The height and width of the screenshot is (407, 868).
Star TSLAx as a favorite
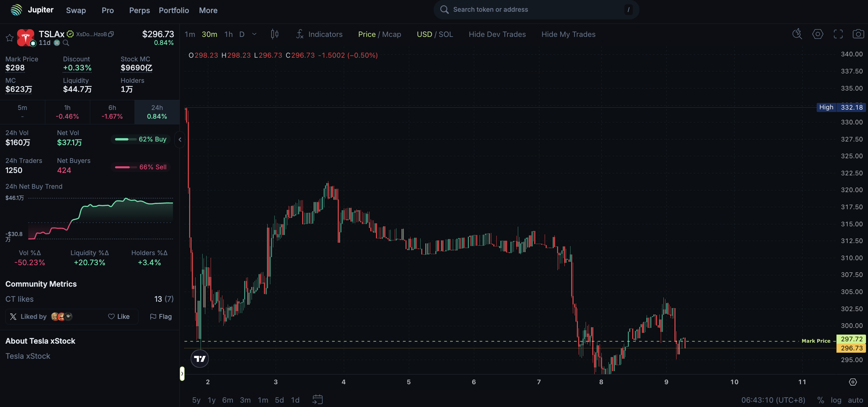coord(9,38)
